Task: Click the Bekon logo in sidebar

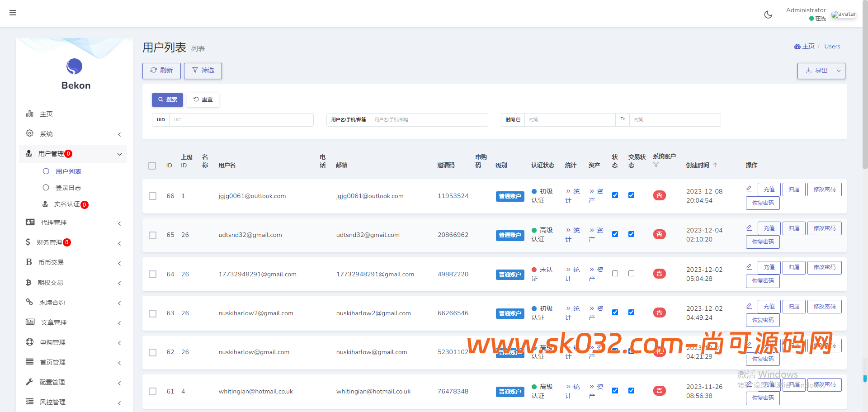Action: [75, 67]
